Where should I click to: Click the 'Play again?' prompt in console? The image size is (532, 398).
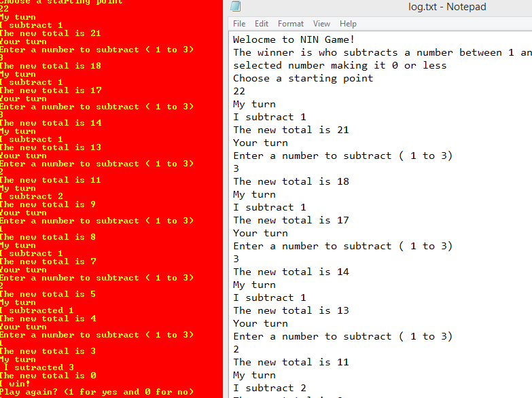coord(96,392)
